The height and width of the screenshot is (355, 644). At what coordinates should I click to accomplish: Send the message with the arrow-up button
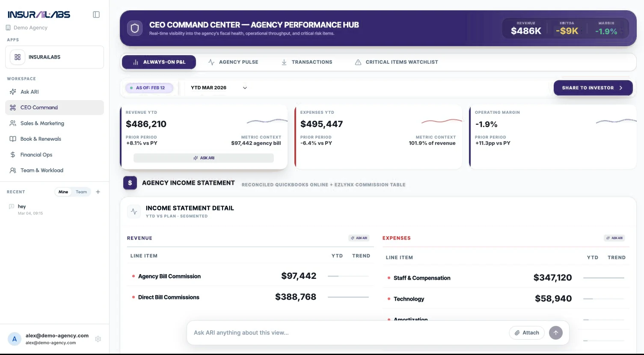pyautogui.click(x=556, y=333)
